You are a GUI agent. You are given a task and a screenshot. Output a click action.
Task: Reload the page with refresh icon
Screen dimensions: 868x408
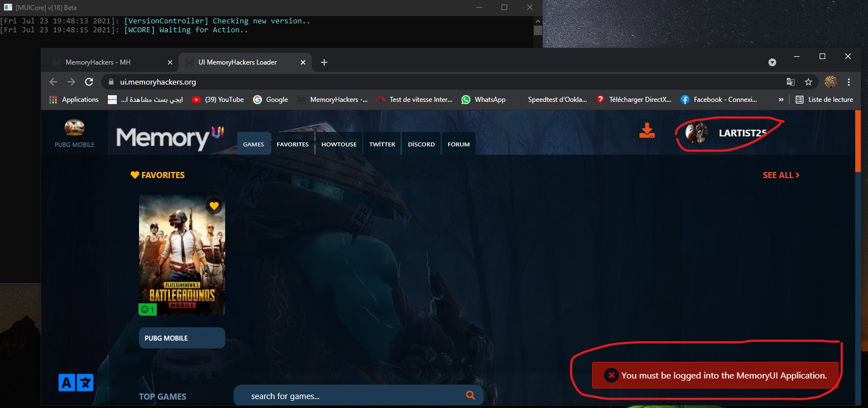pos(88,82)
